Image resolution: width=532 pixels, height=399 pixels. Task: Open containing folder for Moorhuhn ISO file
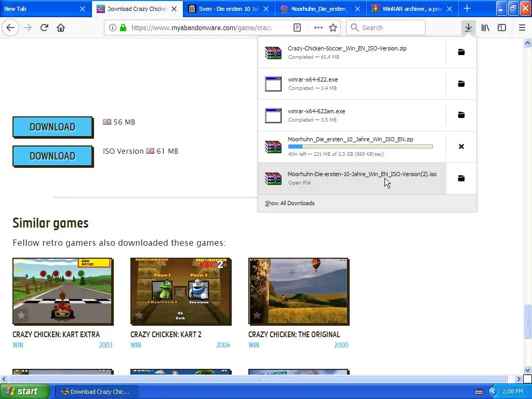click(461, 178)
